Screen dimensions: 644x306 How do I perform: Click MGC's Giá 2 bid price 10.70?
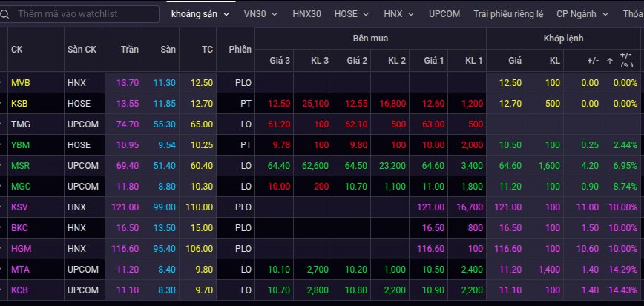[x=356, y=187]
